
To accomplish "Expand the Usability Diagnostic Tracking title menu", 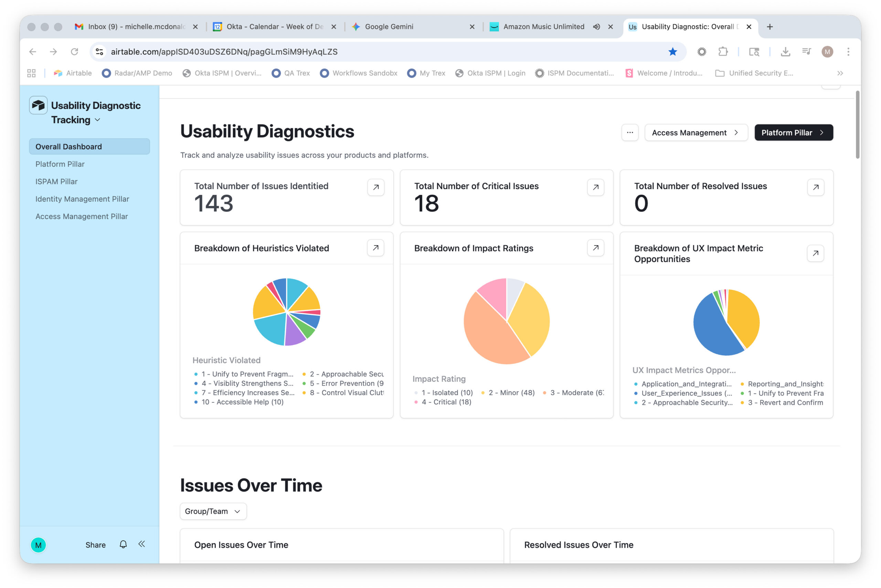I will (x=97, y=120).
